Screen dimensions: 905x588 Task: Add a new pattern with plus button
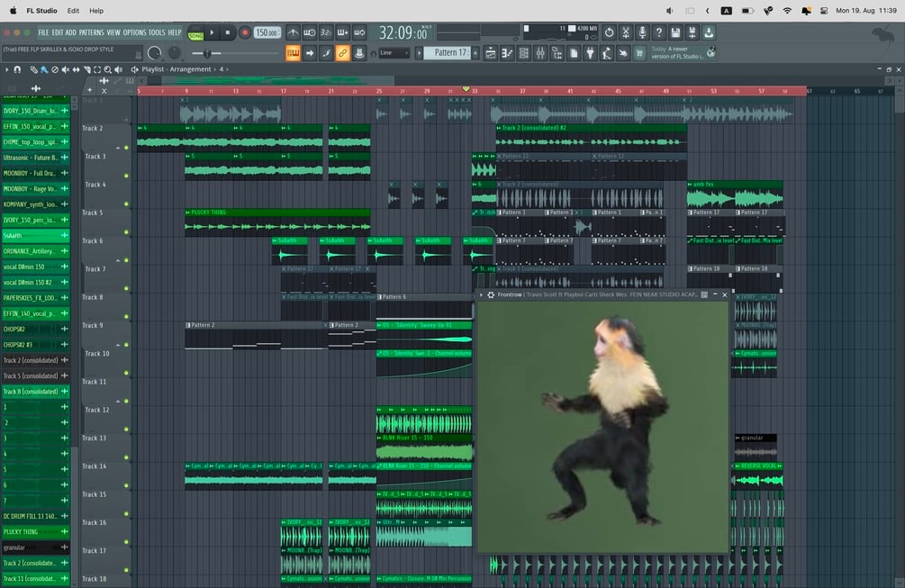point(475,53)
